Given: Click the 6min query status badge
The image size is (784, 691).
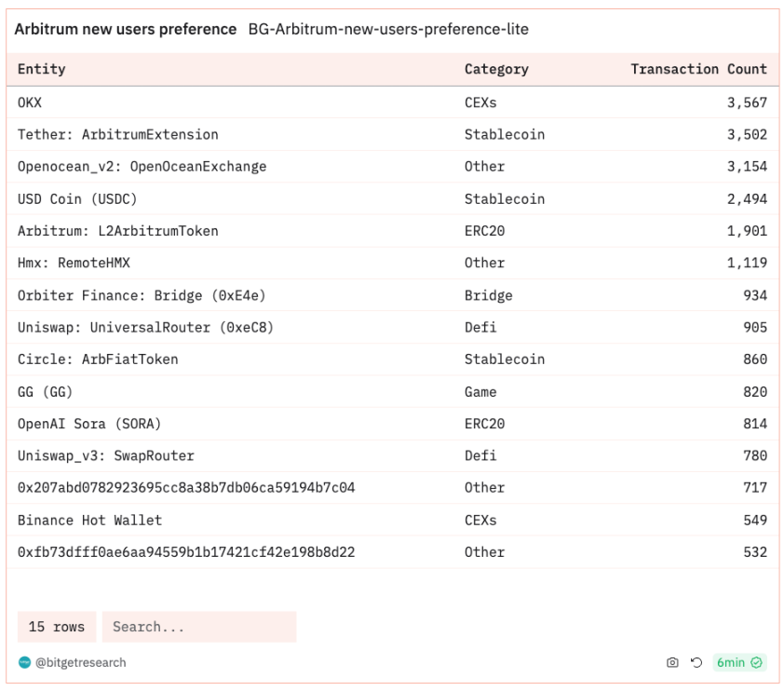Looking at the screenshot, I should 739,662.
